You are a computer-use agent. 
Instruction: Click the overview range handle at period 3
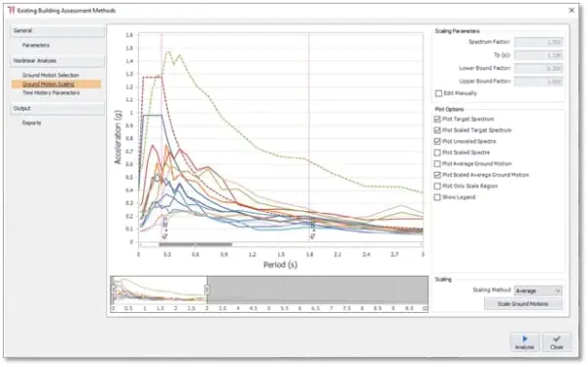click(x=207, y=289)
